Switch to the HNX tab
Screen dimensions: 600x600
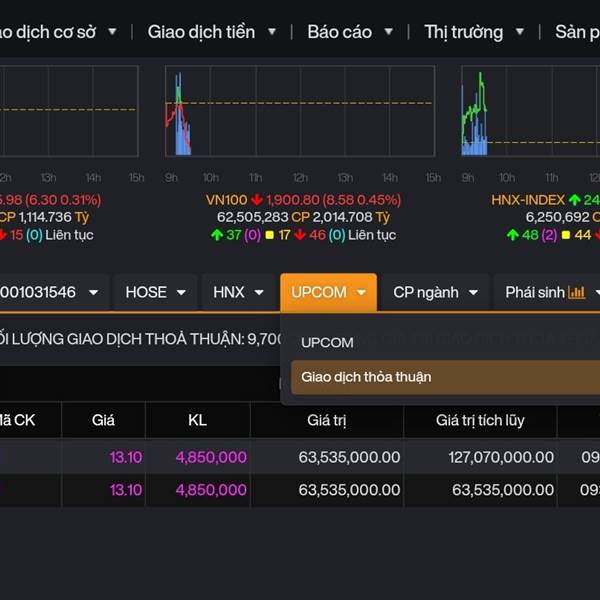click(238, 292)
